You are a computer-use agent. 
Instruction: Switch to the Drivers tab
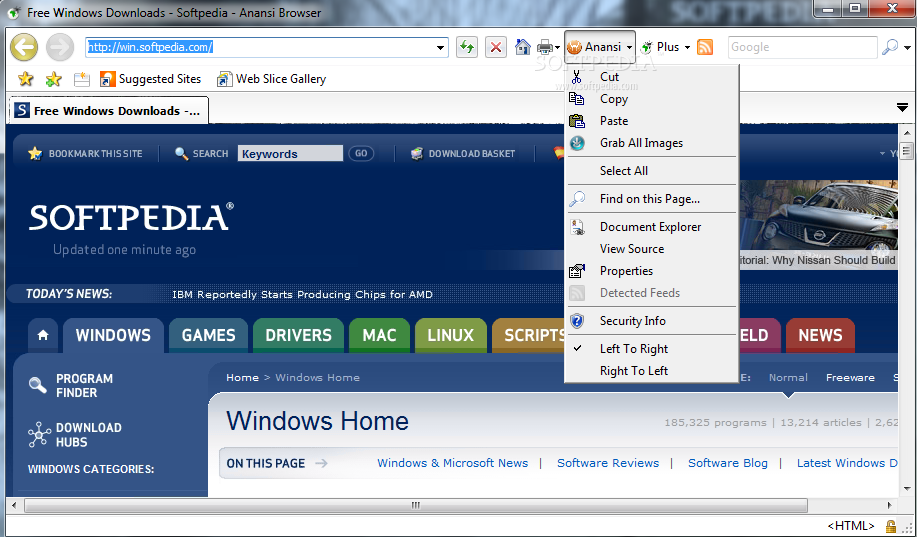(298, 335)
